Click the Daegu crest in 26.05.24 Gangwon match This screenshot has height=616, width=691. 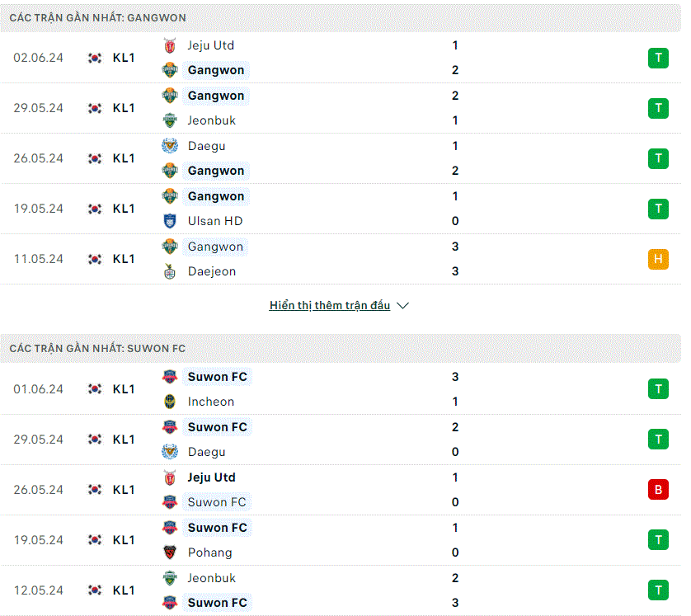pos(170,146)
